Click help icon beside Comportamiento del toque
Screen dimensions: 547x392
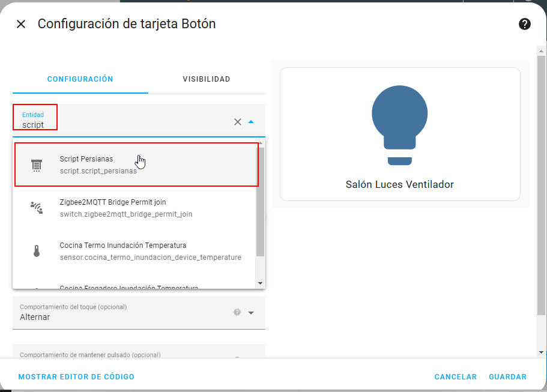point(237,312)
